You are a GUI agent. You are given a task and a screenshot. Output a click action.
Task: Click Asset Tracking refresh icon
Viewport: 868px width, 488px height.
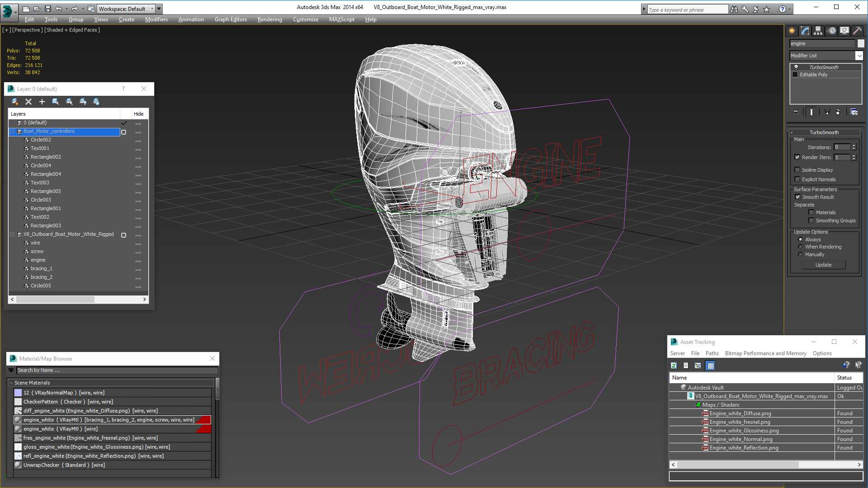(x=674, y=366)
